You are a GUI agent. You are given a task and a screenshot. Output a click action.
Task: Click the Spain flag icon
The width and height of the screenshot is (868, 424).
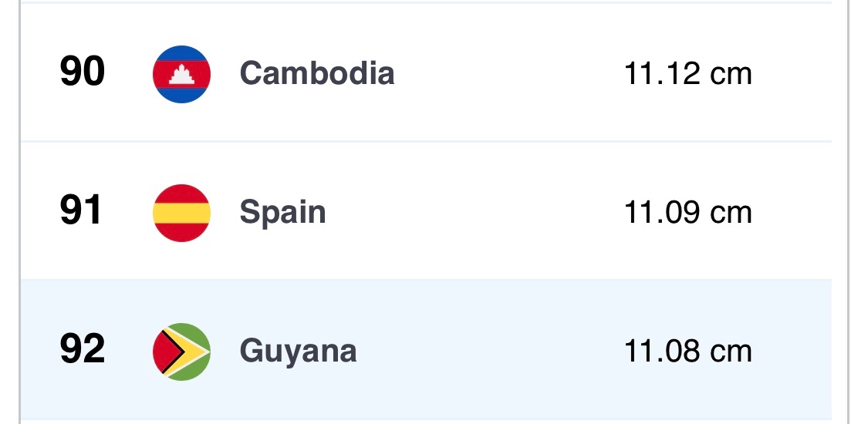point(181,213)
